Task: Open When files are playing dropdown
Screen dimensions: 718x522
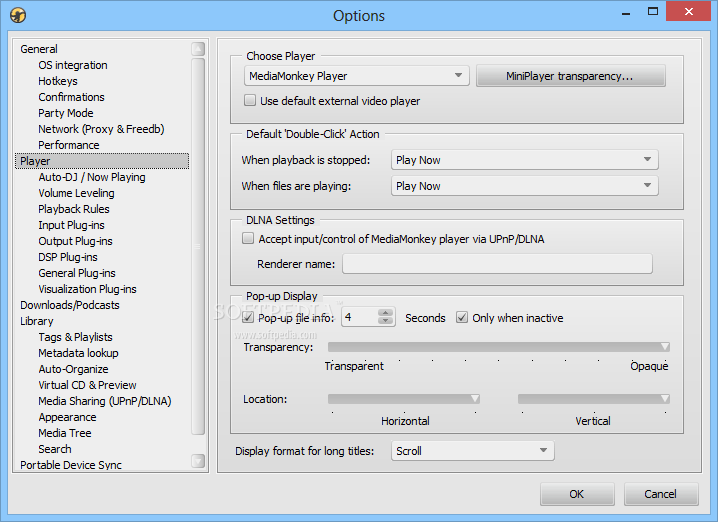Action: 524,186
